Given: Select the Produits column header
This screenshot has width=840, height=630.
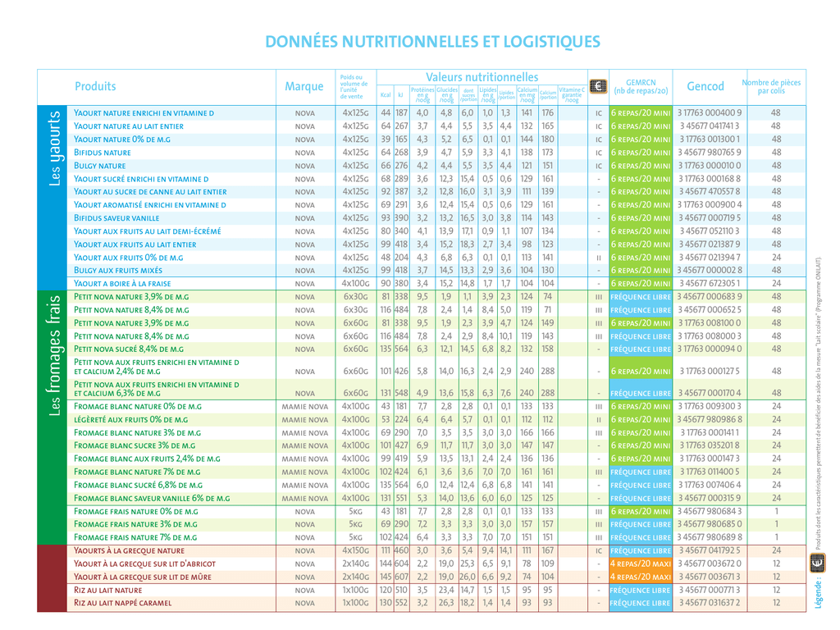Looking at the screenshot, I should (95, 86).
